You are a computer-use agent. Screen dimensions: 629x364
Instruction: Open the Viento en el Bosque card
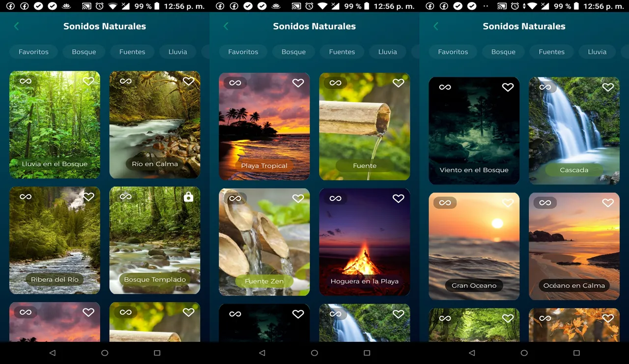pyautogui.click(x=474, y=131)
